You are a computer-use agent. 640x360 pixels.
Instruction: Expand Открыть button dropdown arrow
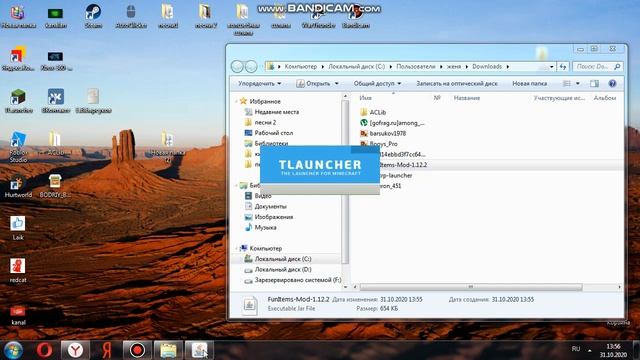[x=337, y=83]
